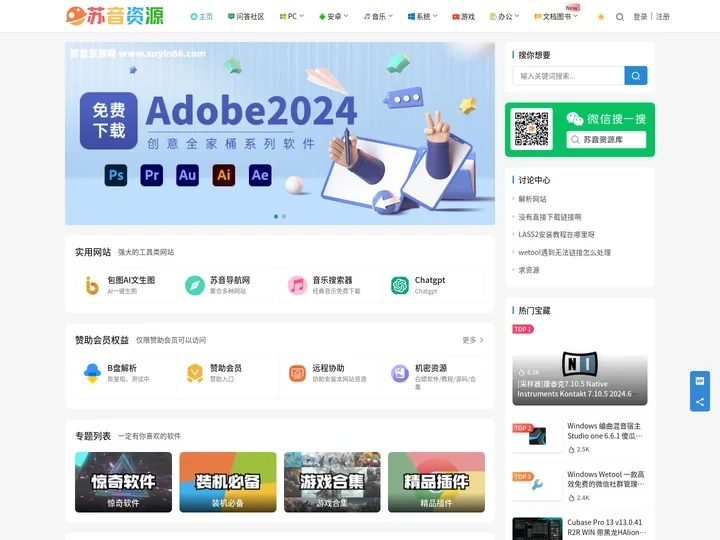Open the 苏音导航网 compass icon
Image resolution: width=720 pixels, height=540 pixels.
195,285
